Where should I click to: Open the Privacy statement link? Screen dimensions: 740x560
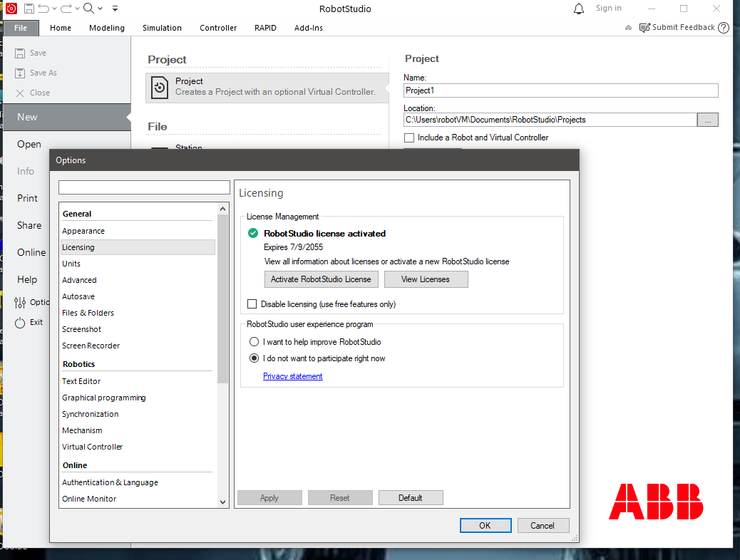292,376
